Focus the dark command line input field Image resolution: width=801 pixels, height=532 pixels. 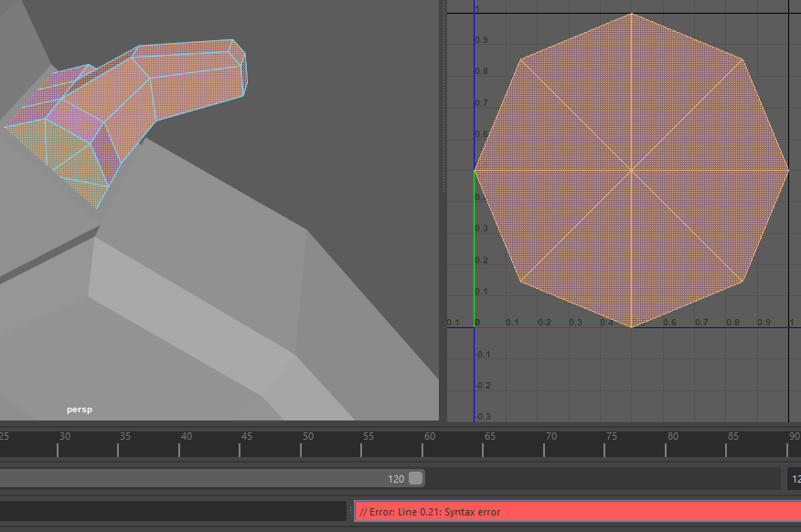[x=173, y=511]
